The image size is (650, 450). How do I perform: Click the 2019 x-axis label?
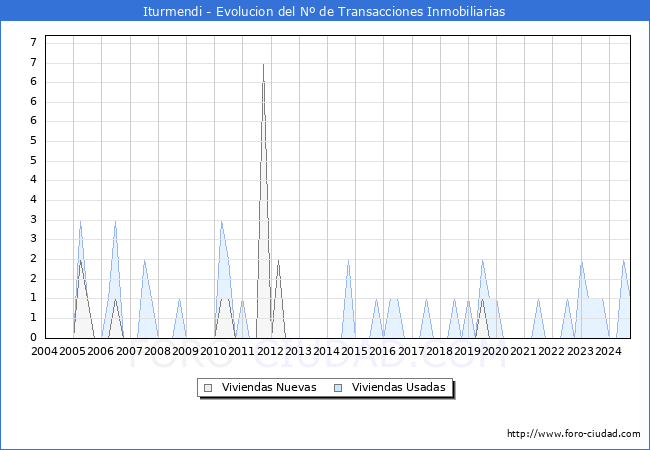tap(467, 351)
